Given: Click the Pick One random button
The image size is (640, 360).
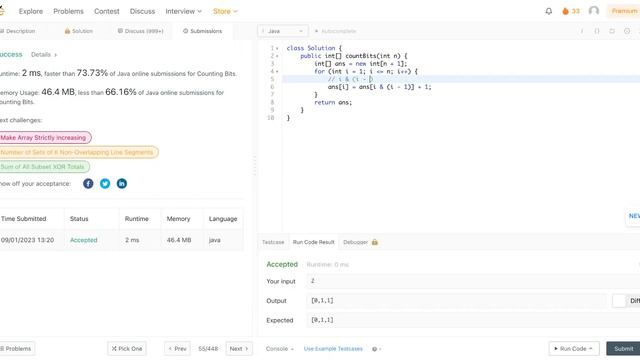Looking at the screenshot, I should pos(127,349).
